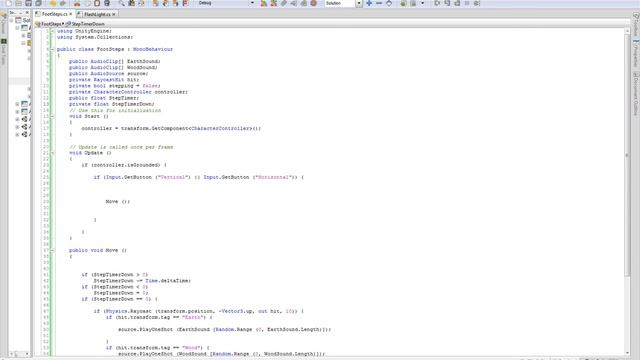Close the FlashLight.cs tab
The width and height of the screenshot is (640, 360).
point(114,14)
